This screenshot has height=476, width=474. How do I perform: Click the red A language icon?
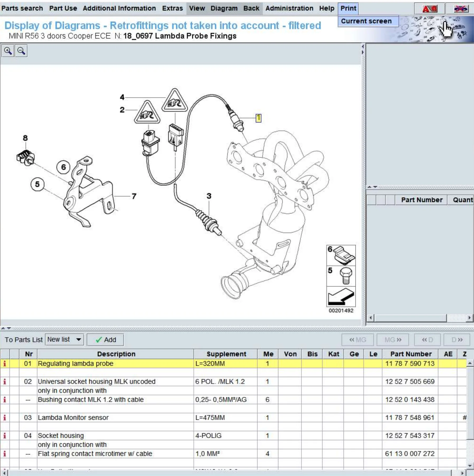tap(430, 9)
